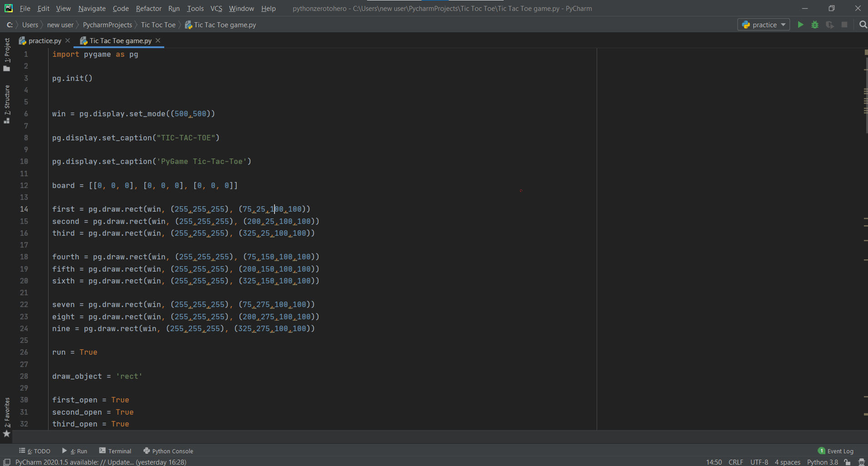This screenshot has height=466, width=868.
Task: Open the Refactor menu
Action: coord(148,8)
